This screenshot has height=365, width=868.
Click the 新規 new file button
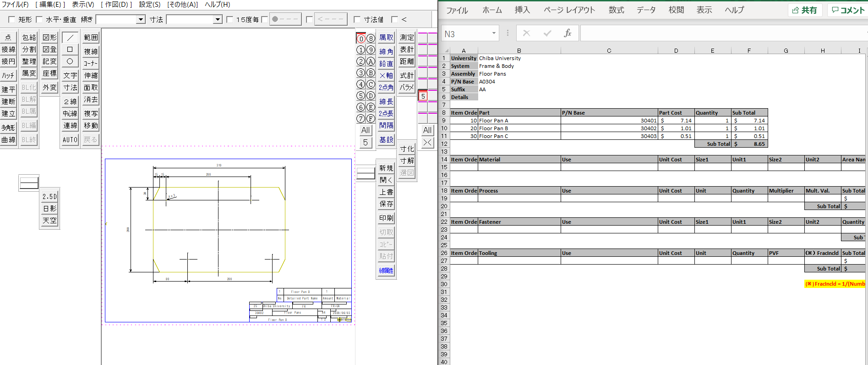point(386,168)
